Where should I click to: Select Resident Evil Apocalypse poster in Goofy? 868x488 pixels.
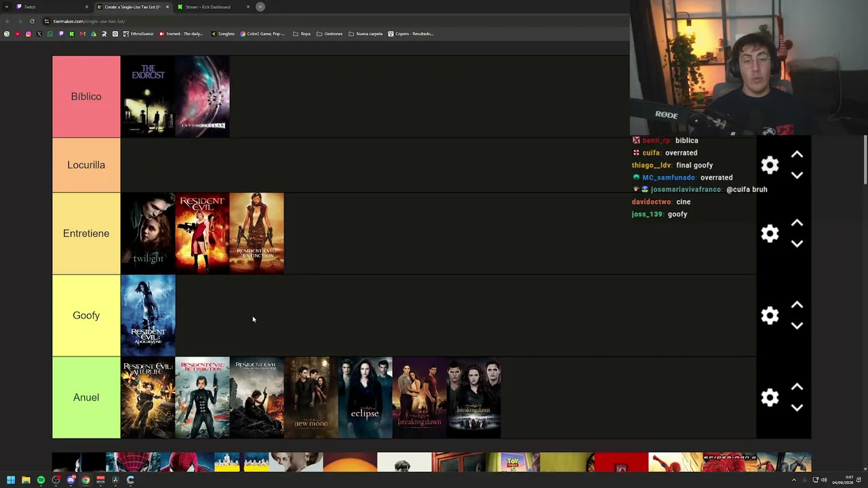pos(148,315)
